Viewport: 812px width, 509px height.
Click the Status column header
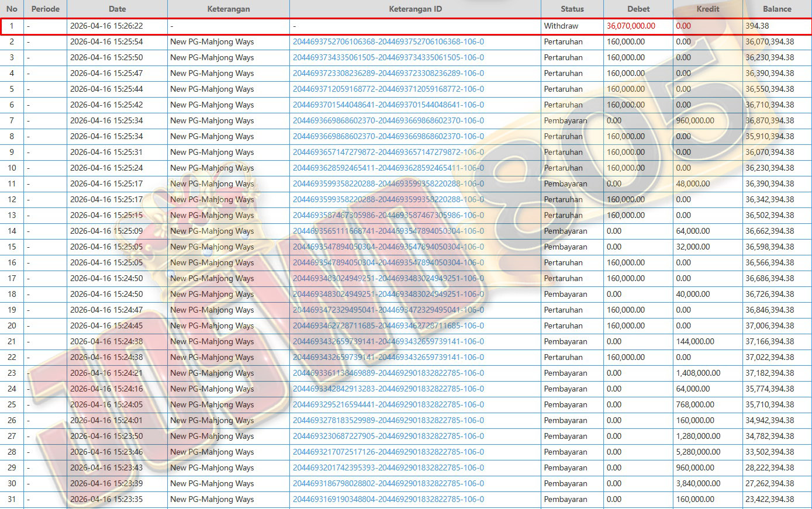point(572,9)
